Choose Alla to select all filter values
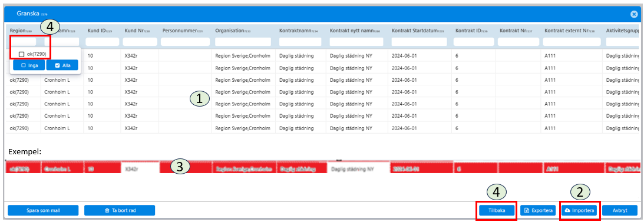Screen dimensions: 644x222 pos(62,65)
